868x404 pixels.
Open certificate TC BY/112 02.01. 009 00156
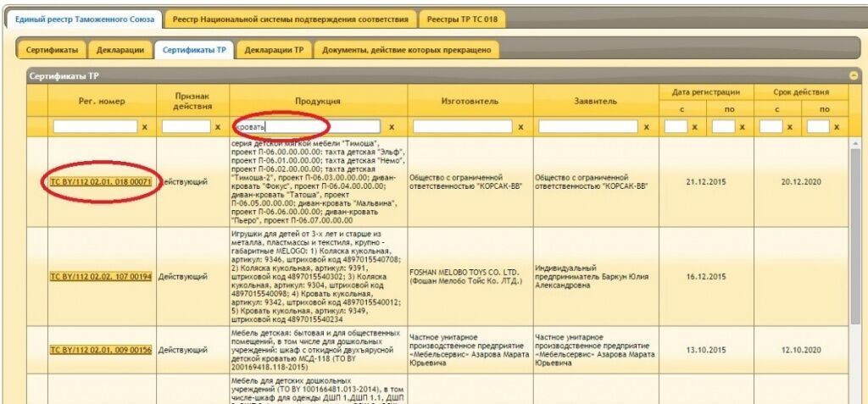click(x=101, y=351)
